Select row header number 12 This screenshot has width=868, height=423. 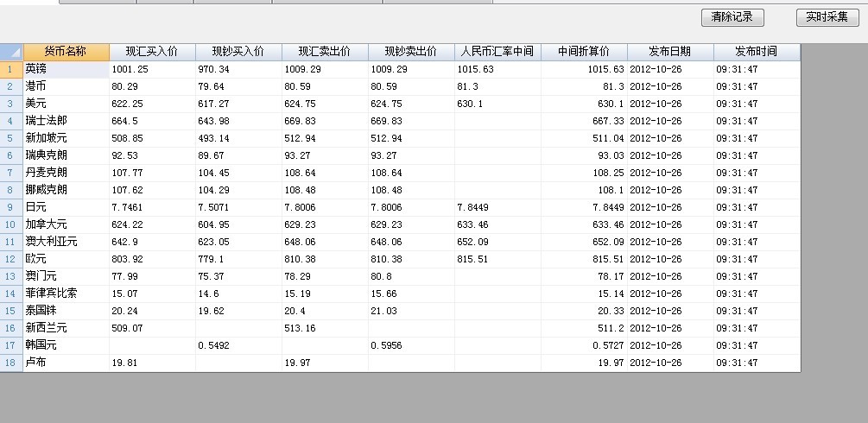tap(11, 259)
